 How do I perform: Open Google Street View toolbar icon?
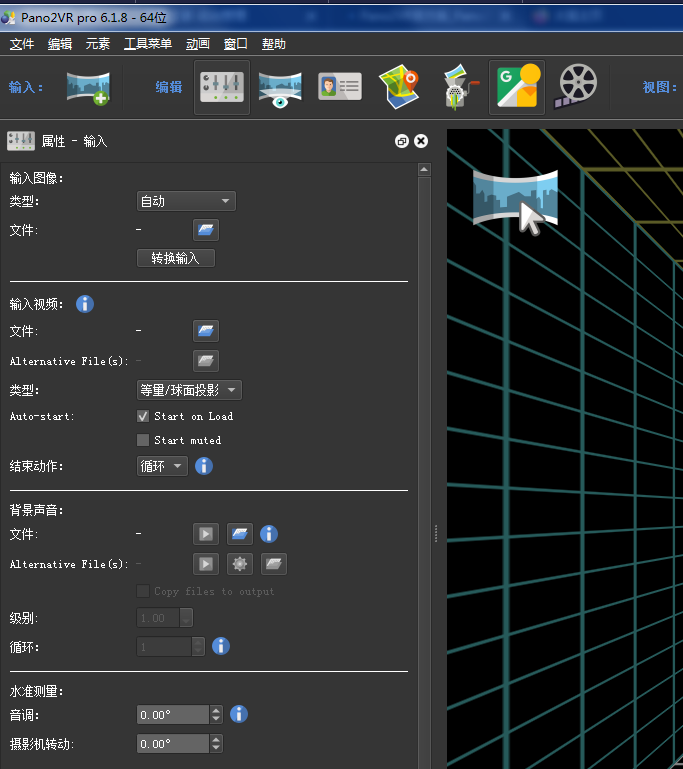point(516,88)
